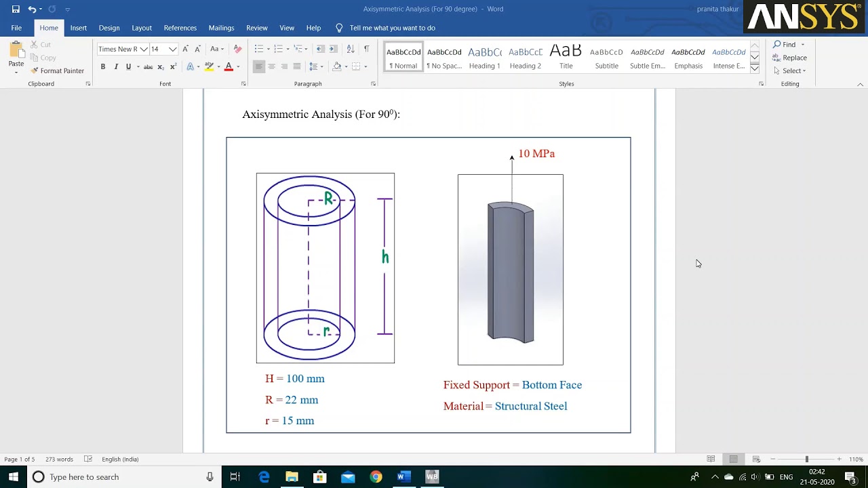
Task: Apply the No Spacing style
Action: point(444,58)
